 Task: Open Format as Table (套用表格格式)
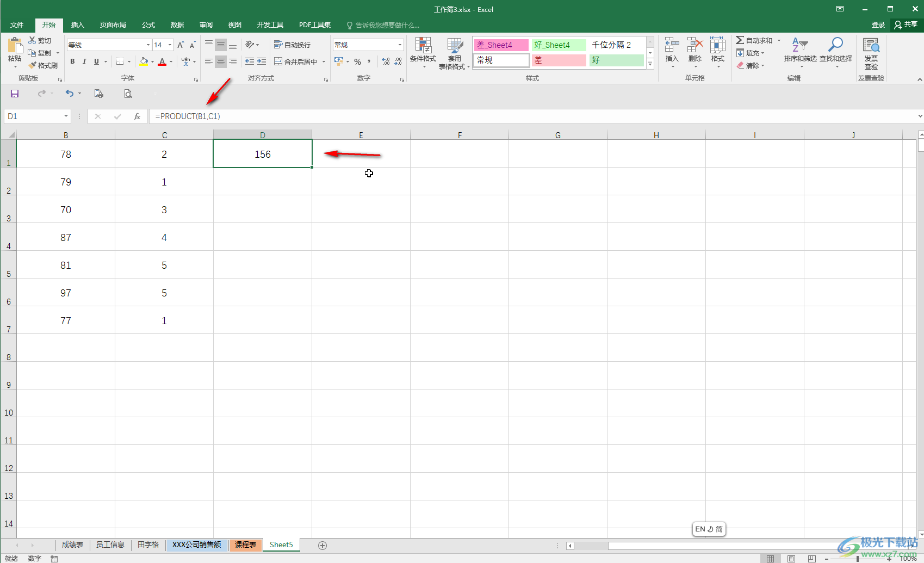click(x=455, y=53)
